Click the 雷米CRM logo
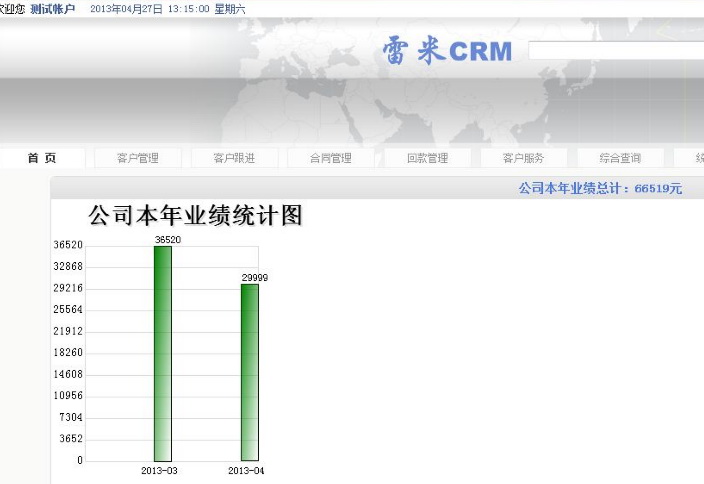The height and width of the screenshot is (484, 704). 447,50
